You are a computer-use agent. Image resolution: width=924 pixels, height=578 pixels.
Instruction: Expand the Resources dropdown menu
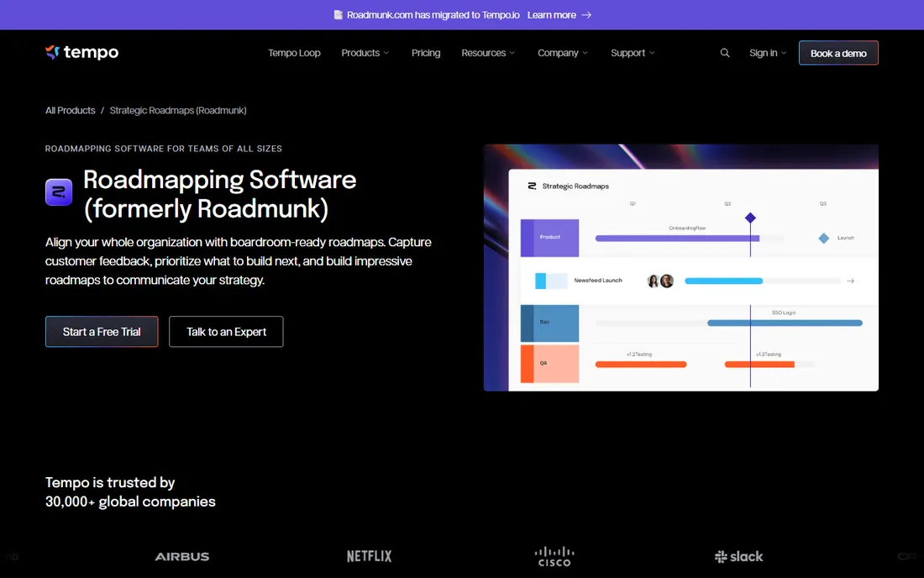(x=488, y=53)
